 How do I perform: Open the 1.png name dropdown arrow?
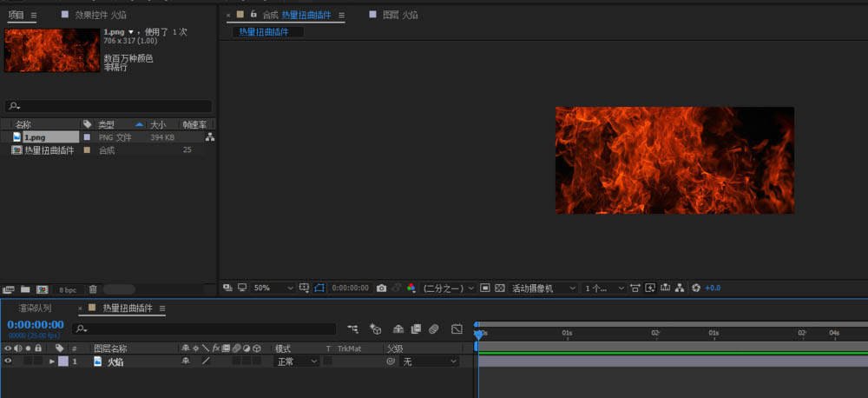tap(131, 32)
